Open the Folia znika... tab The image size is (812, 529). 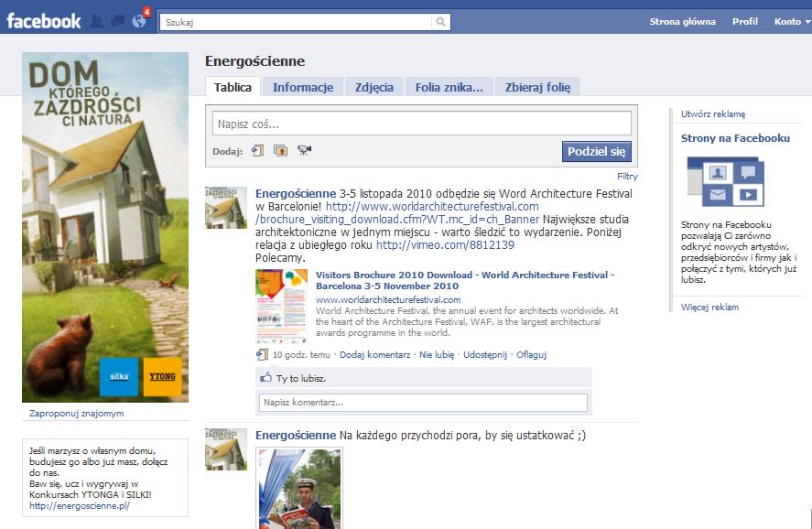coord(449,87)
